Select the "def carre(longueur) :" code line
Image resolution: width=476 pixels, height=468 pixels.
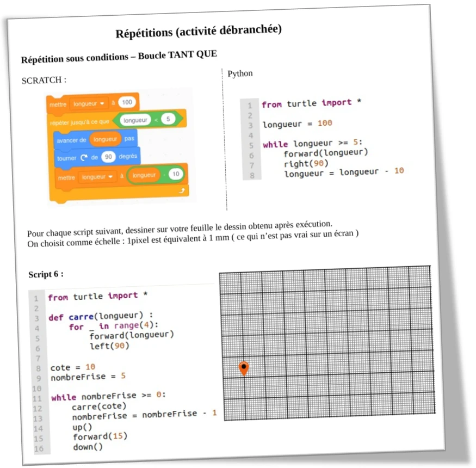pyautogui.click(x=100, y=316)
